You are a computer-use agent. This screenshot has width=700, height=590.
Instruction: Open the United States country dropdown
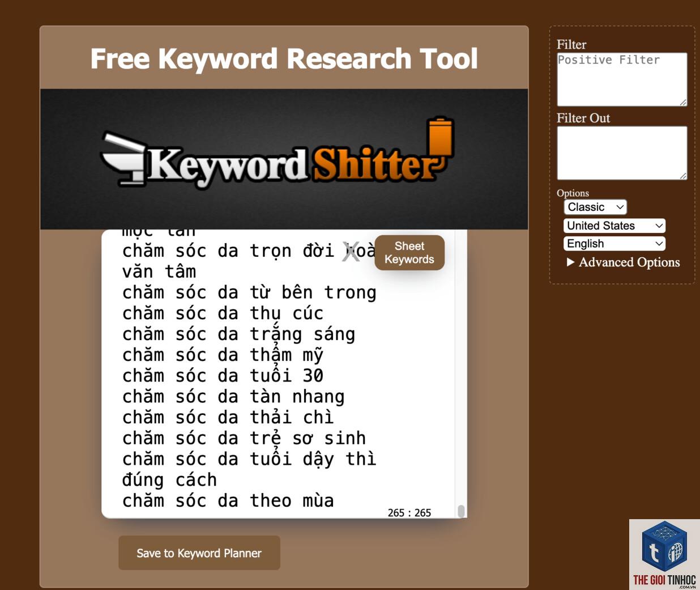click(614, 226)
